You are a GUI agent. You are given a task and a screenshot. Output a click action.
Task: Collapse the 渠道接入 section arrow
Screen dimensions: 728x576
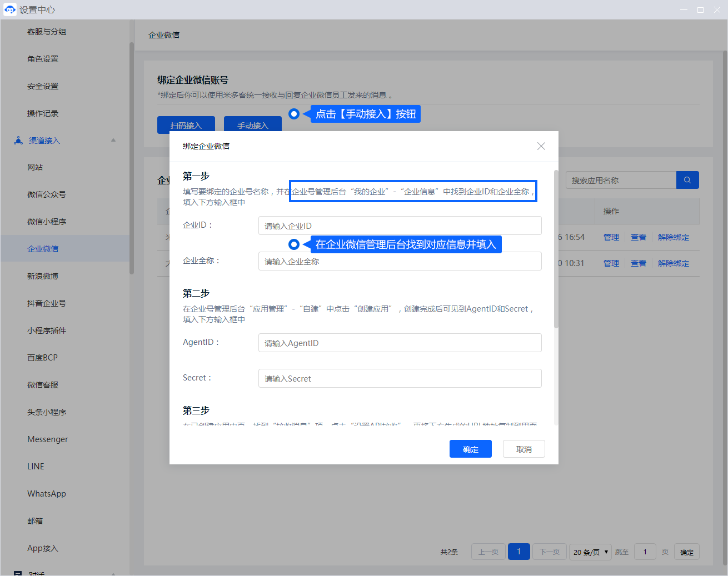[x=113, y=141]
